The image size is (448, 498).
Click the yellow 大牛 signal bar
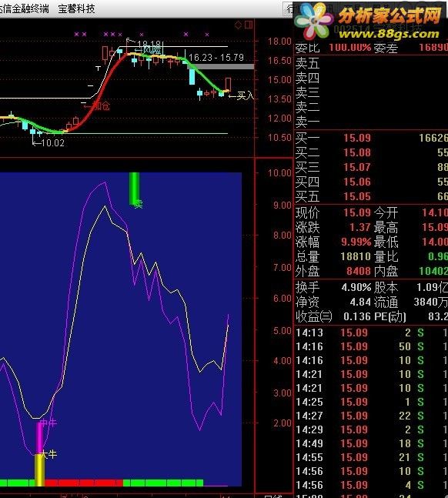tap(39, 470)
